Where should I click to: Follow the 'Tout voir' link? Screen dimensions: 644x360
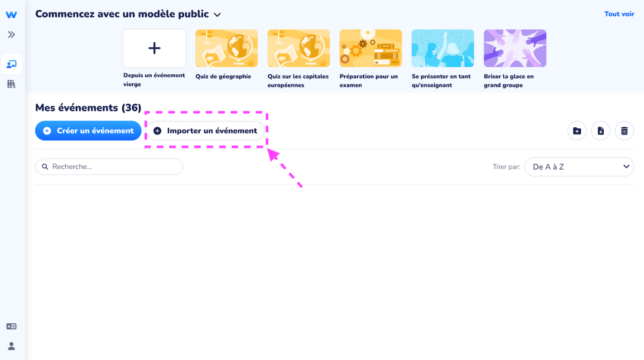[x=619, y=14]
